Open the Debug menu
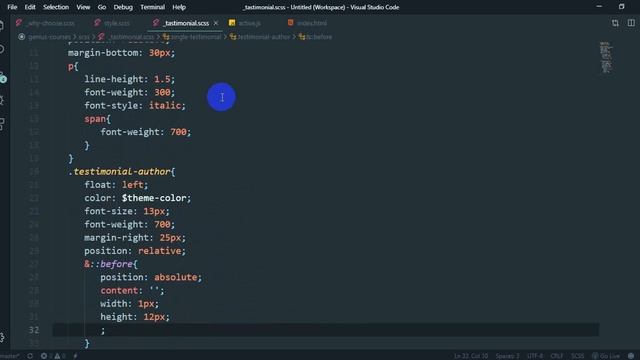This screenshot has width=640, height=360. click(123, 7)
